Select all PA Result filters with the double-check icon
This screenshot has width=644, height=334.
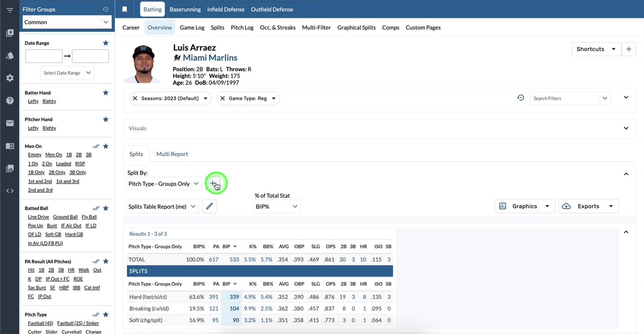(96, 261)
